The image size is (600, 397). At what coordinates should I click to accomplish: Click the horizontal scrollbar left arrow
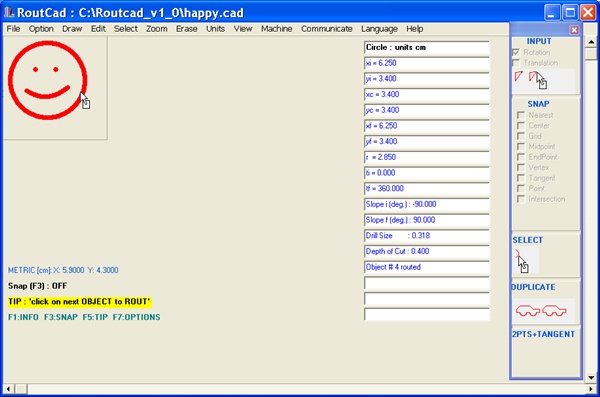pos(8,389)
